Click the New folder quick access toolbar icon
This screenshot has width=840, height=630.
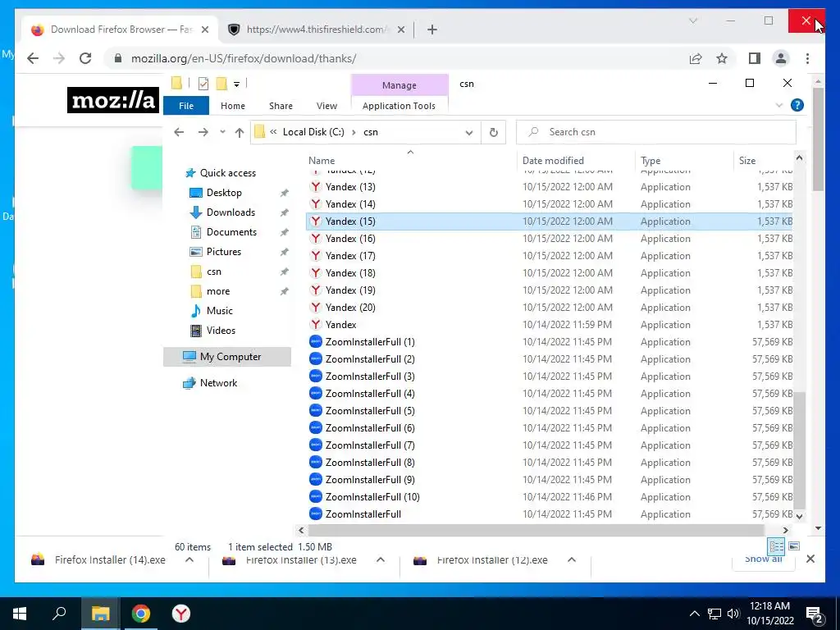221,84
